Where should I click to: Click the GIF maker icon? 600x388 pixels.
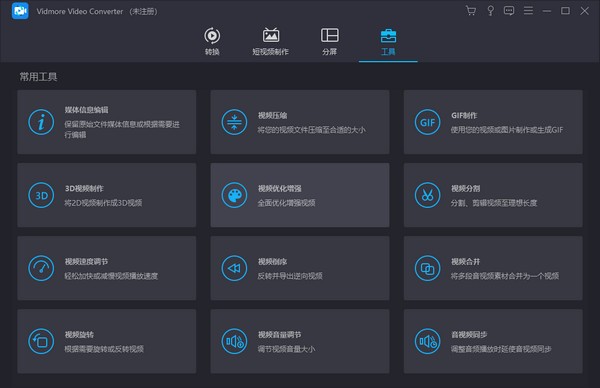[427, 122]
